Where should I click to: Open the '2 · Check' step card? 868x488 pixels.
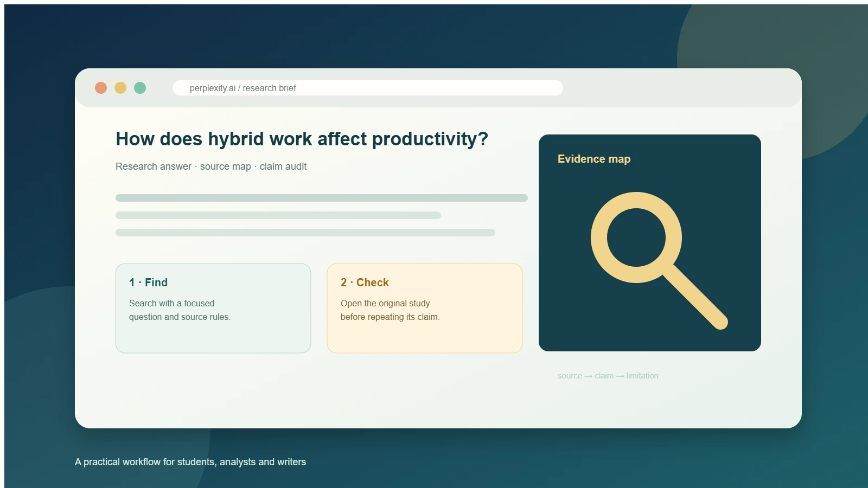[425, 308]
